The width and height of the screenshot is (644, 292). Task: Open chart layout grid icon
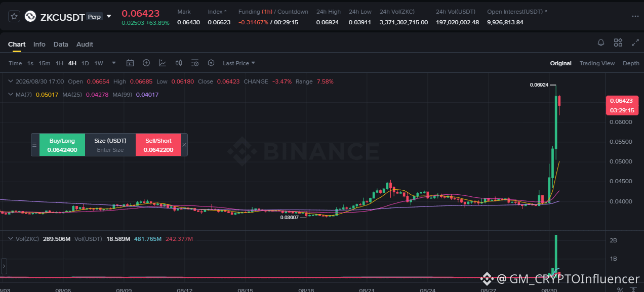coord(618,43)
